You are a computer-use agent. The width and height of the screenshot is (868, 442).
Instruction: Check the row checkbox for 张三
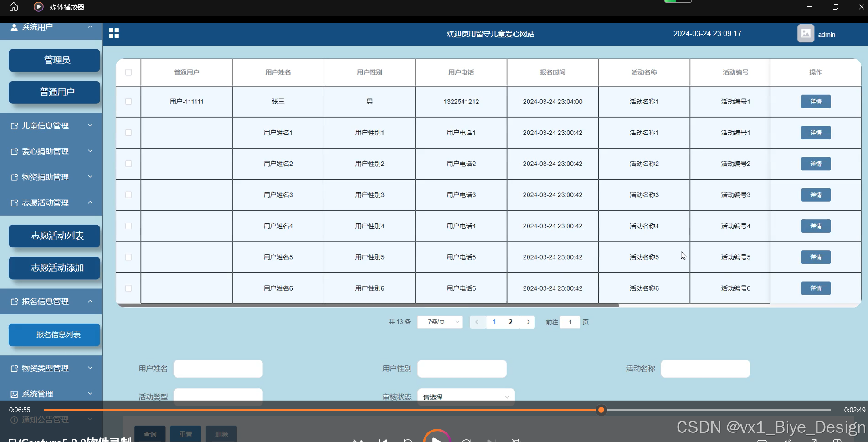pyautogui.click(x=128, y=102)
